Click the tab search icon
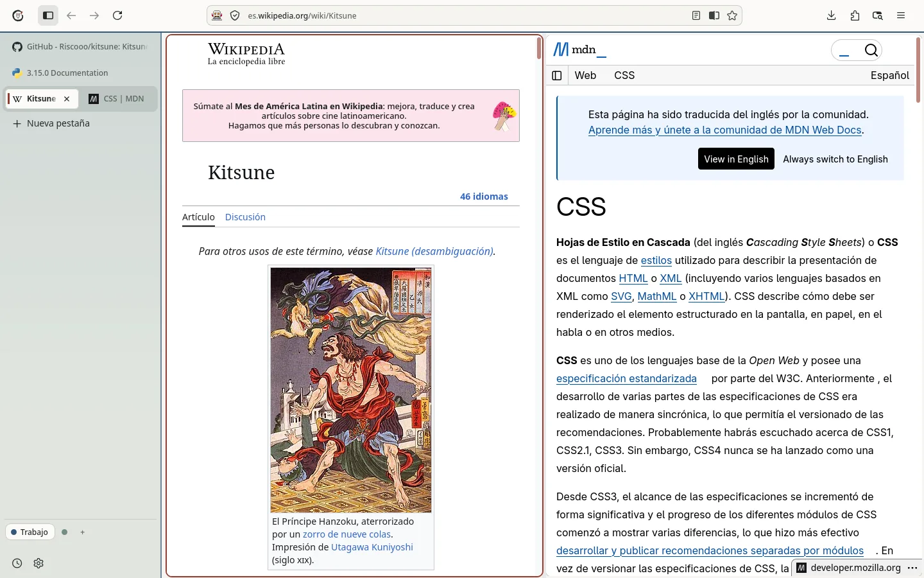The image size is (924, 578). coord(878,15)
